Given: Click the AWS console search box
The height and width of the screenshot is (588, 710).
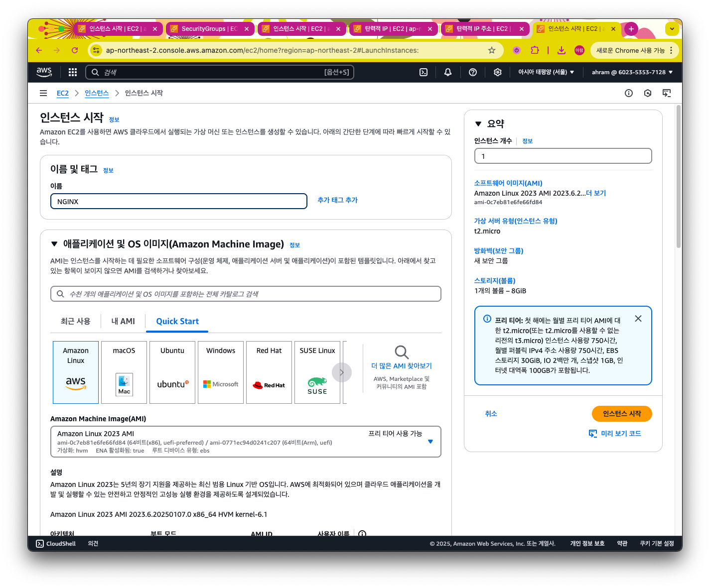Looking at the screenshot, I should [220, 72].
